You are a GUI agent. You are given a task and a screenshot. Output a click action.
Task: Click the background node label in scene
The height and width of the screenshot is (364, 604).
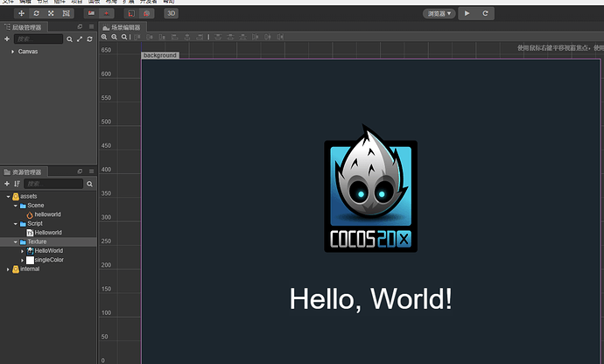[160, 55]
